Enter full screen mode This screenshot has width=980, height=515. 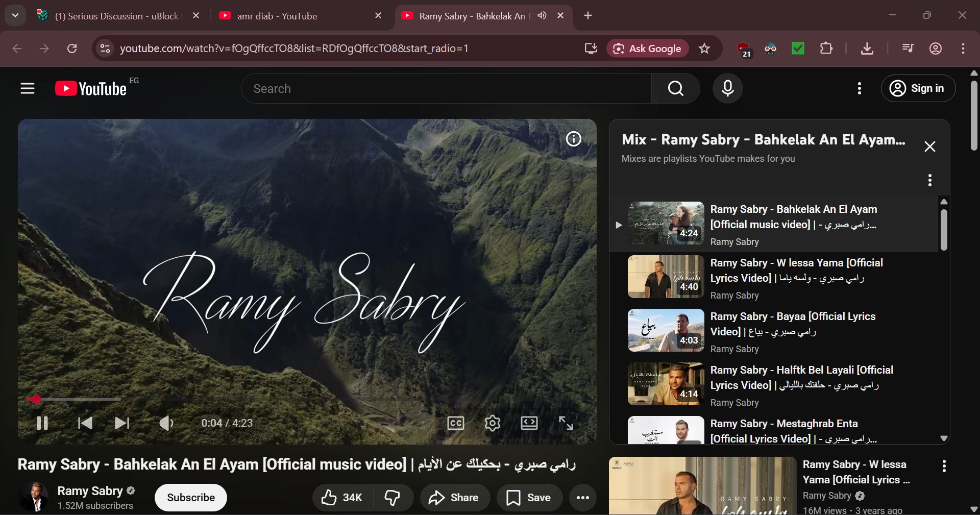point(566,423)
